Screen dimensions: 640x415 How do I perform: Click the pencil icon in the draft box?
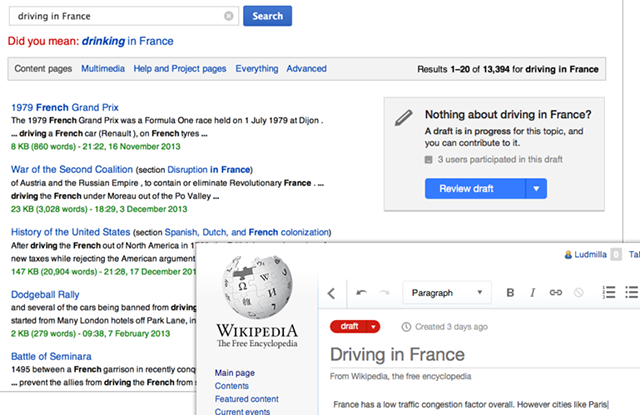point(403,118)
